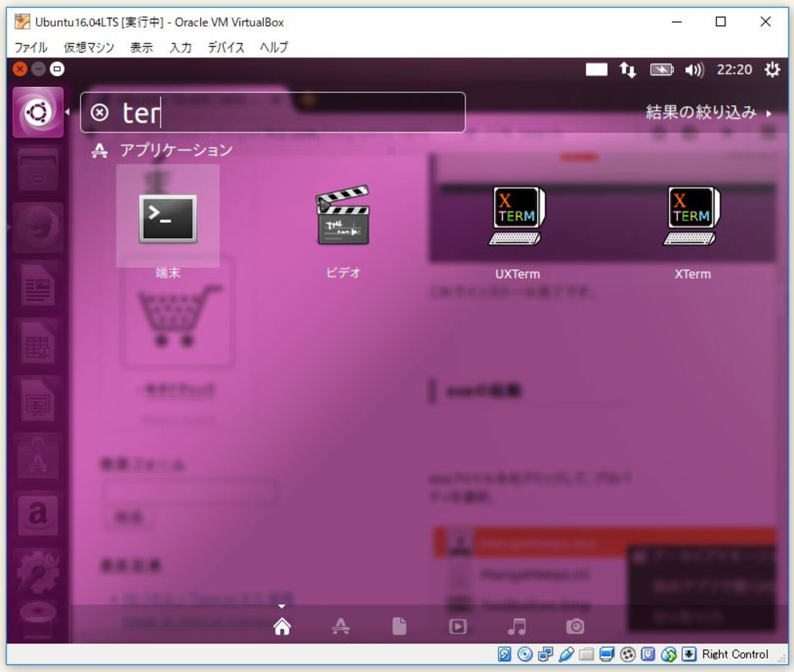Open Amazon from the launcher
This screenshot has height=672, width=794.
click(x=38, y=515)
